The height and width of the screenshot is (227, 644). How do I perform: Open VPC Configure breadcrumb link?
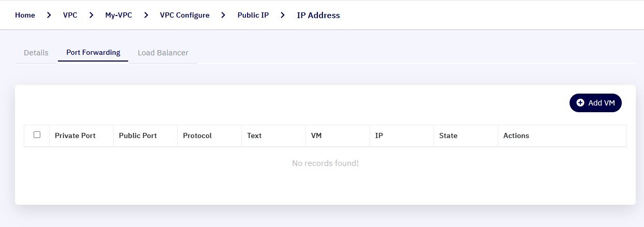pyautogui.click(x=185, y=15)
